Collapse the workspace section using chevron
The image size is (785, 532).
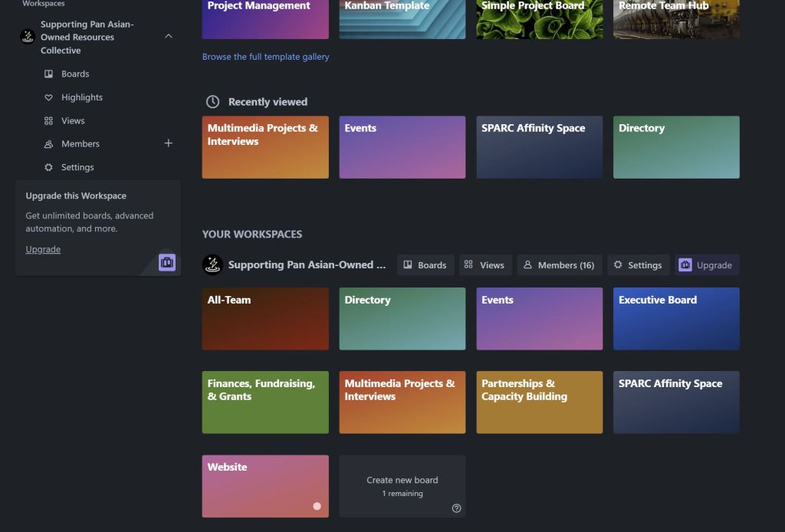coord(169,37)
